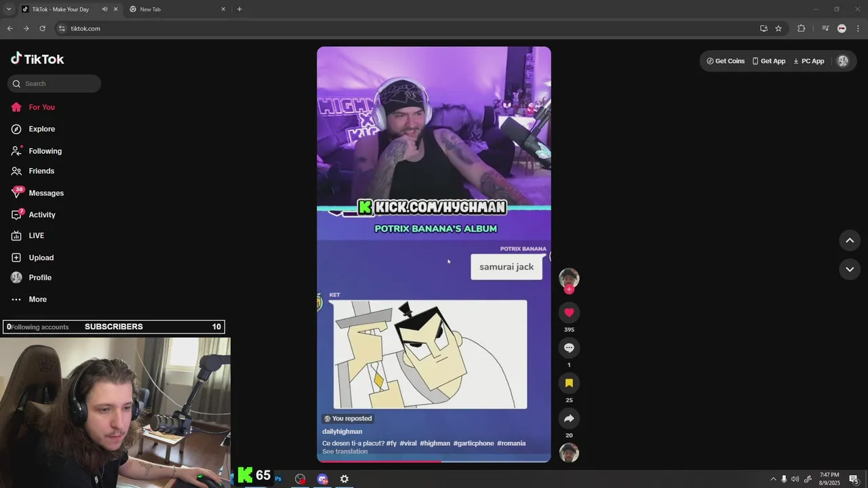Close the New Tab tab
The image size is (868, 488).
(223, 9)
